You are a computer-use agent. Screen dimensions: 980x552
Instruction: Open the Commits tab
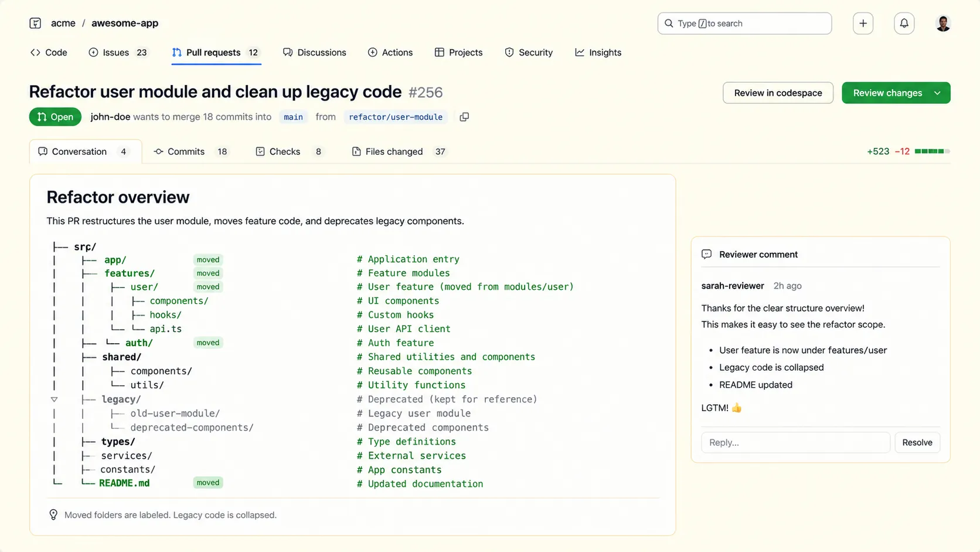coord(186,151)
